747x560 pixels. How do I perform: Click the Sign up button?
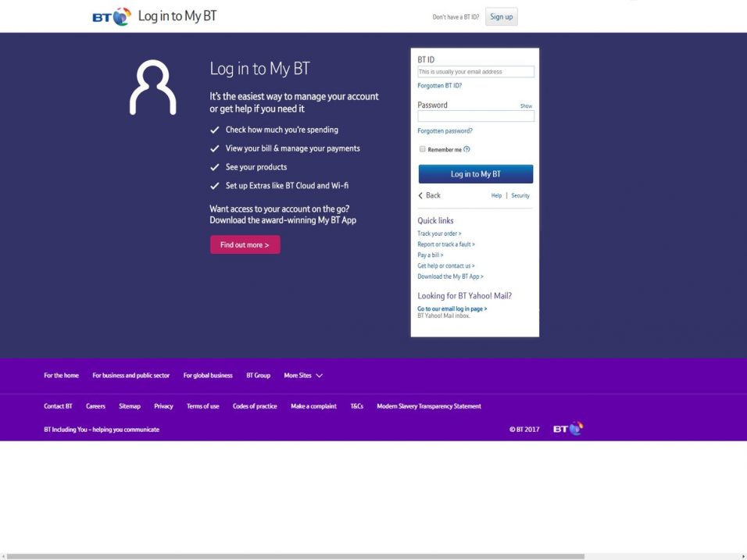[x=501, y=16]
